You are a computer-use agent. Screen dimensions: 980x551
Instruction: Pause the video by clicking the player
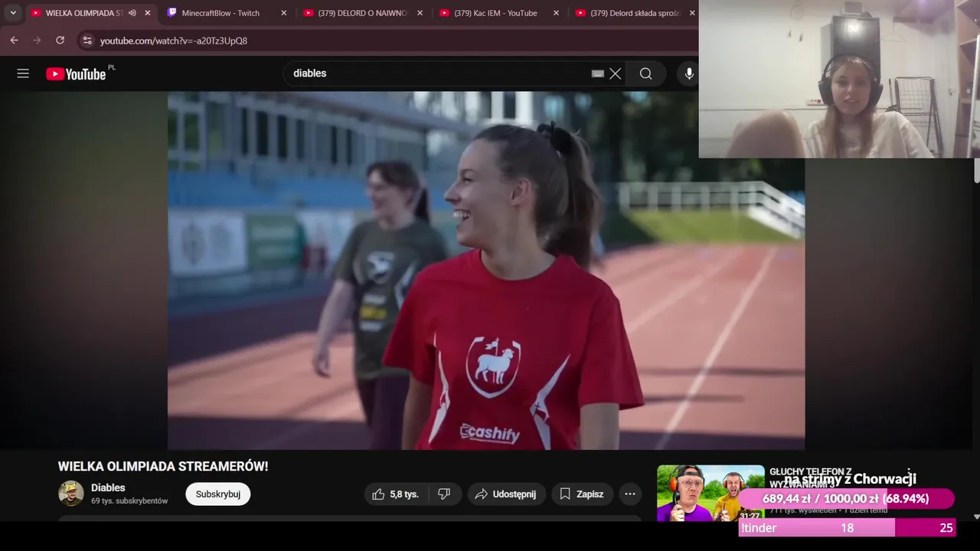click(x=486, y=270)
